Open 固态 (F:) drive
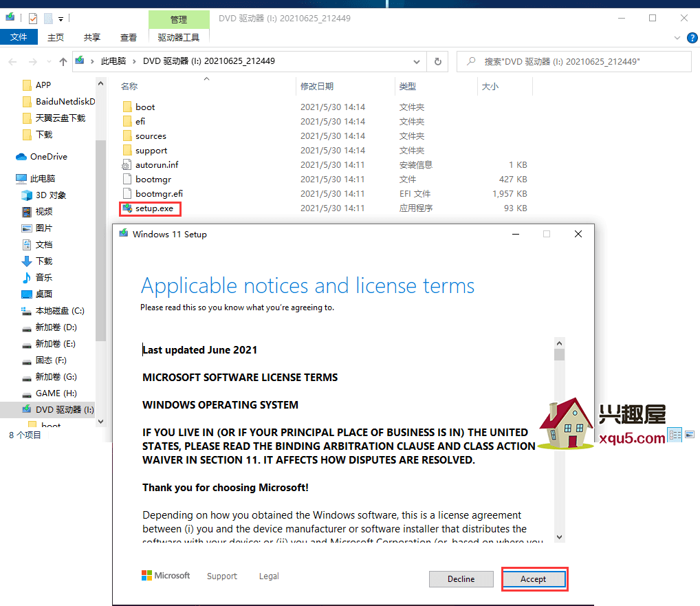700x606 pixels. click(x=44, y=360)
